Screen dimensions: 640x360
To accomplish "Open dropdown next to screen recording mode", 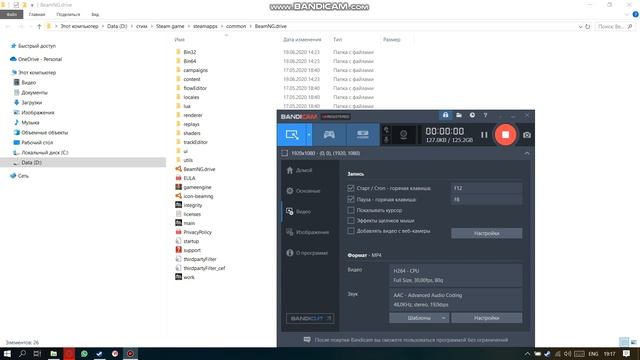I will [309, 135].
